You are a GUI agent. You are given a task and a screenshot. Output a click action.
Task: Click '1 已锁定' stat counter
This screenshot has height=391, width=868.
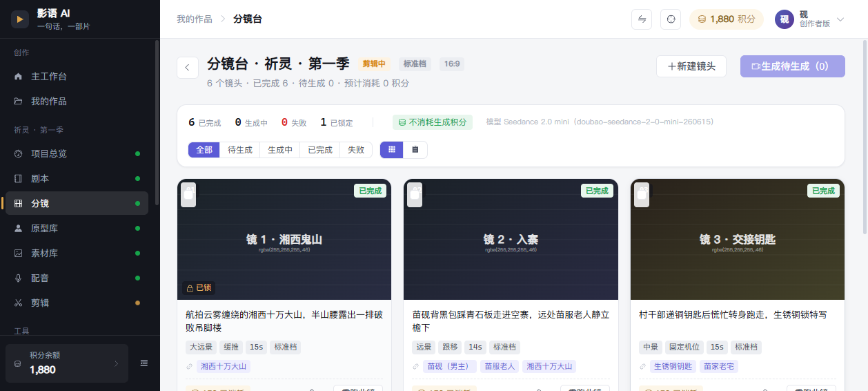point(337,122)
